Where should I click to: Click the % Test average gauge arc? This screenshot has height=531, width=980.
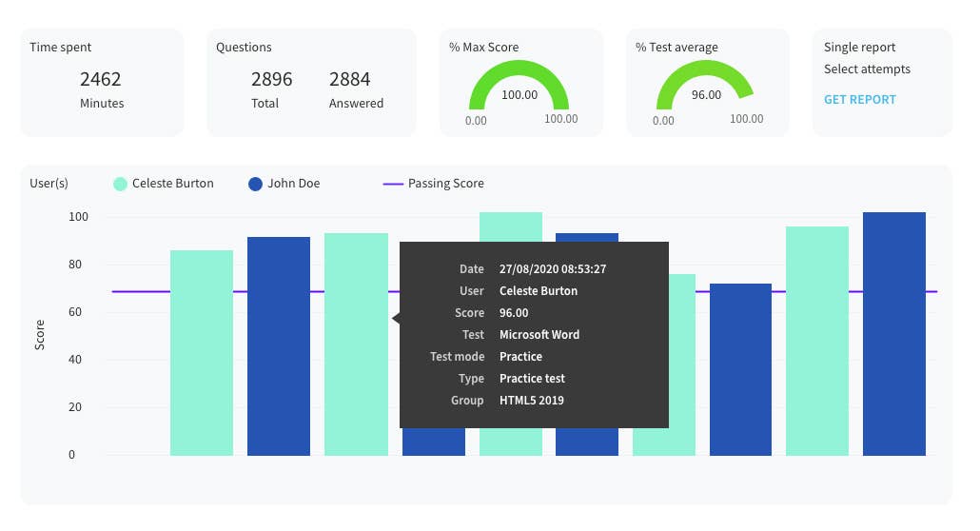click(705, 76)
